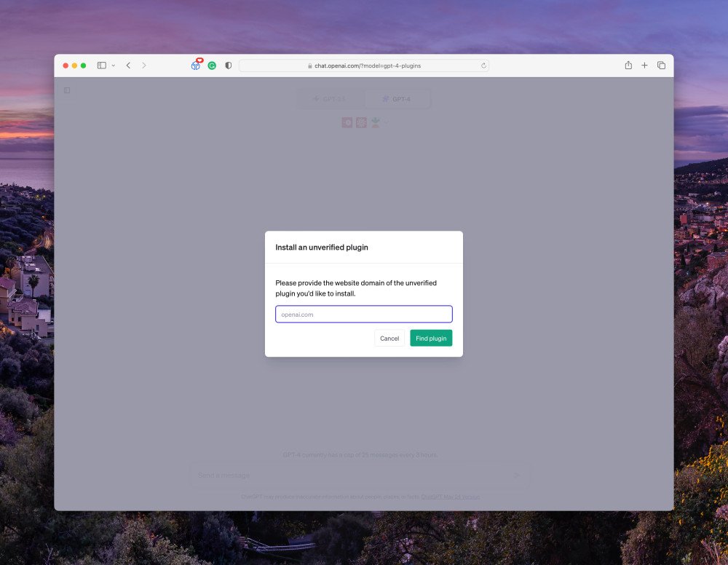Switch to the GPT-3.5 model tab
Image resolution: width=728 pixels, height=565 pixels.
point(330,99)
